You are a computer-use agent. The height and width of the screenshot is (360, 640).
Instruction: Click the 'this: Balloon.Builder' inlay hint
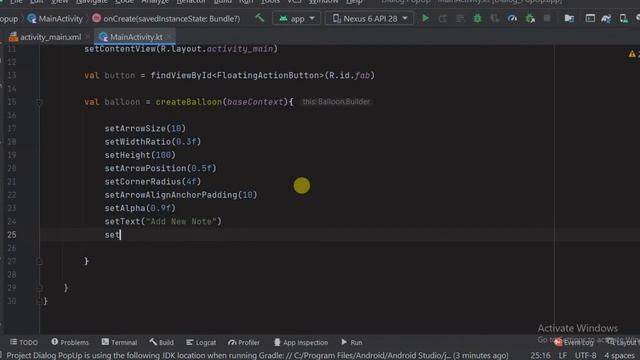click(336, 102)
